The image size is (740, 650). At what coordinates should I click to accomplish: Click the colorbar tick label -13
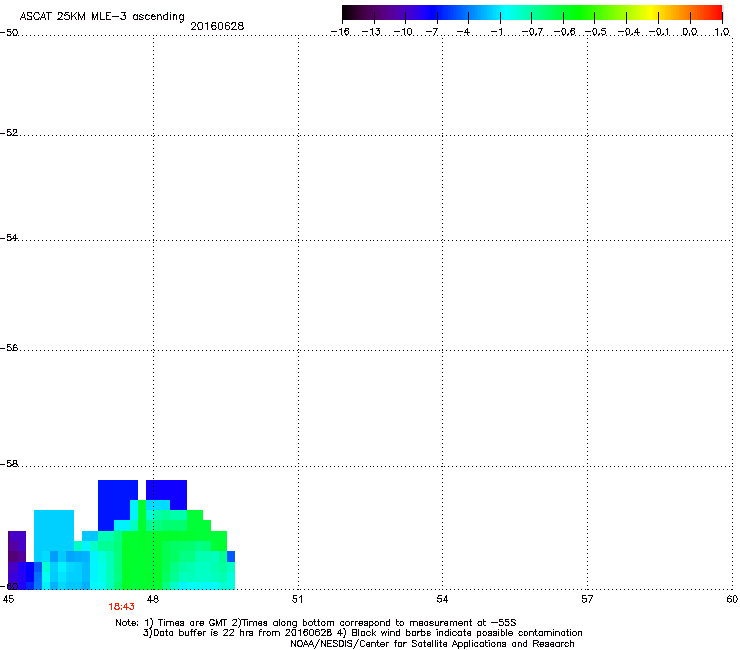[x=371, y=32]
